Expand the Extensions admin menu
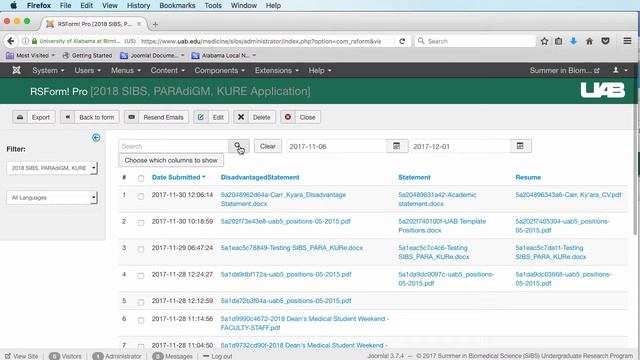 (277, 70)
